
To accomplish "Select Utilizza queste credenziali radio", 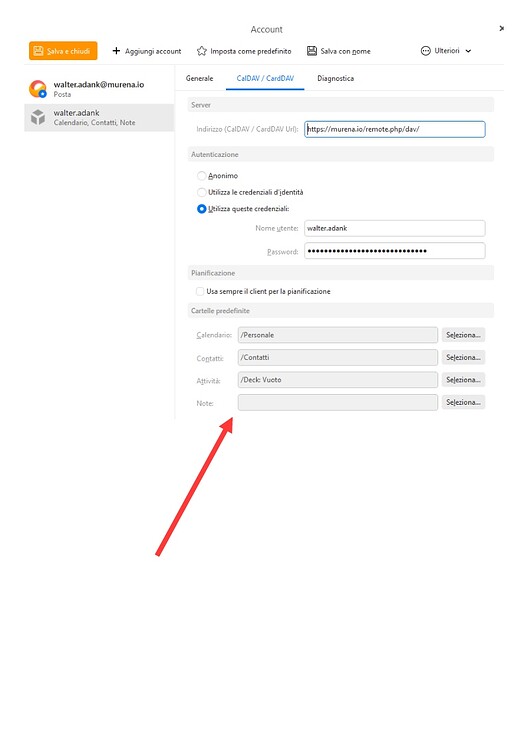I will (x=202, y=209).
